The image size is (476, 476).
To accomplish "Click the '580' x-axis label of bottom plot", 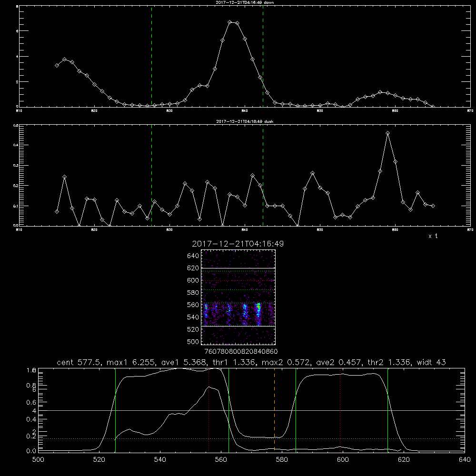I will (x=282, y=460).
